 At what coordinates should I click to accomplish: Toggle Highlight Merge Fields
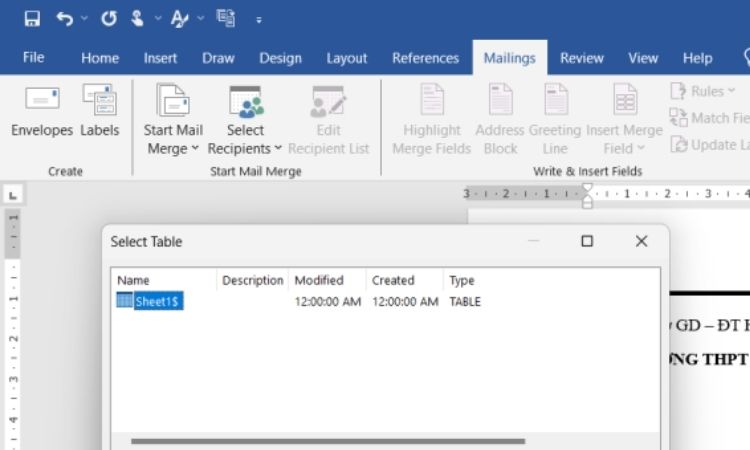(x=432, y=120)
